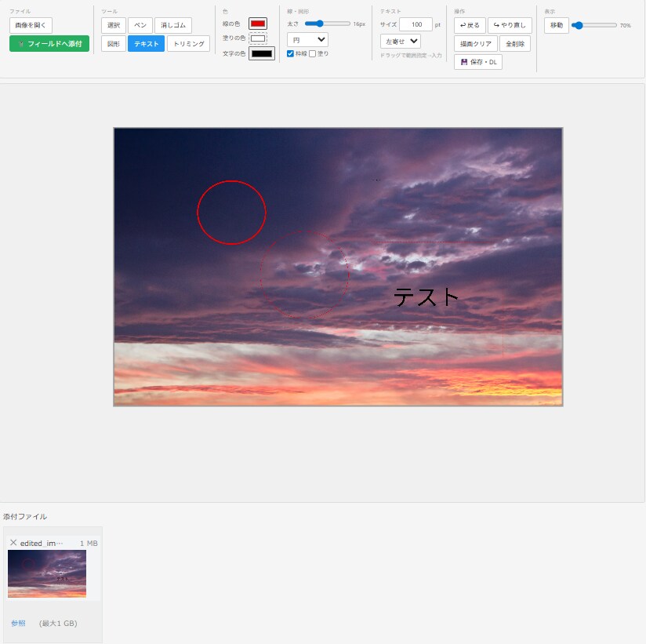The width and height of the screenshot is (646, 644).
Task: Save image with 保存・DL button
Action: point(478,62)
